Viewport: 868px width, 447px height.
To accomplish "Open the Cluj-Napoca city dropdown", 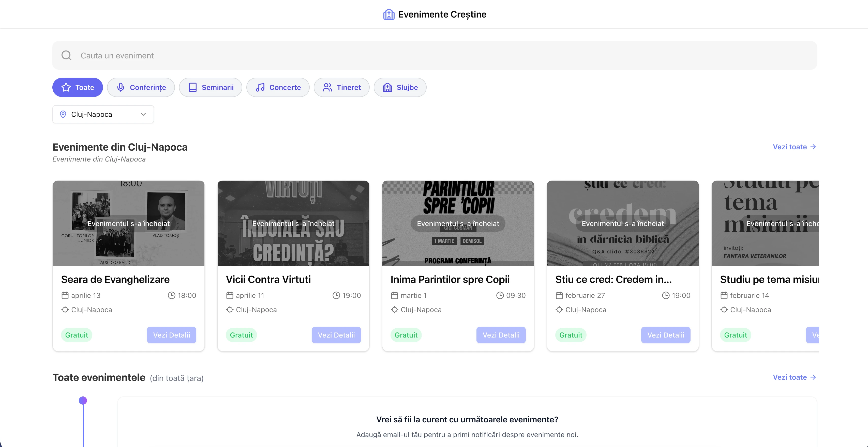I will click(103, 115).
